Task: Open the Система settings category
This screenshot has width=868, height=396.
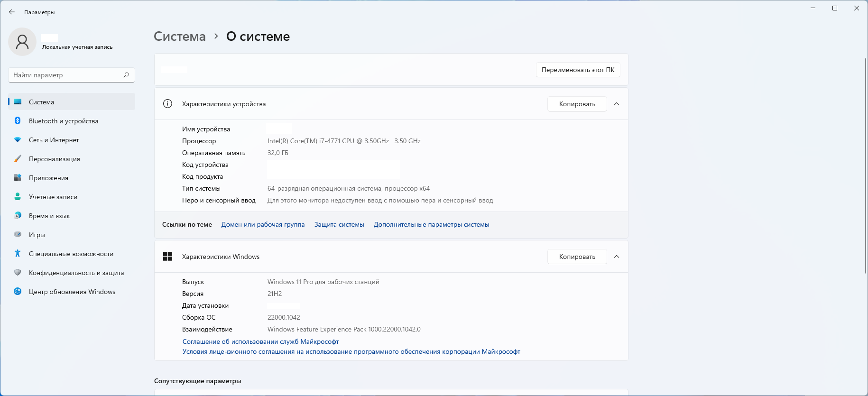Action: 72,102
